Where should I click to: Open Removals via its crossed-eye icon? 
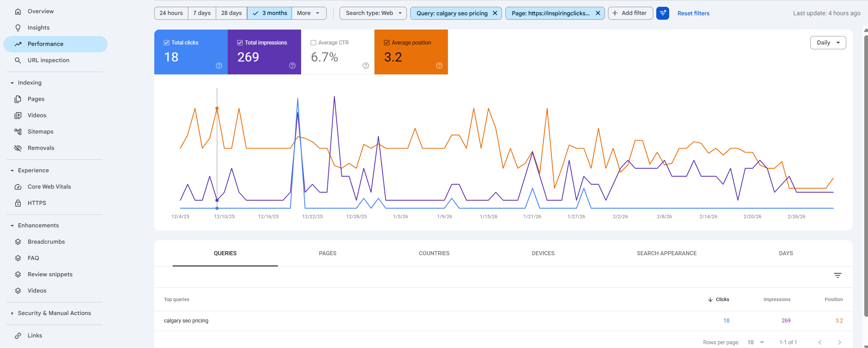(x=18, y=148)
